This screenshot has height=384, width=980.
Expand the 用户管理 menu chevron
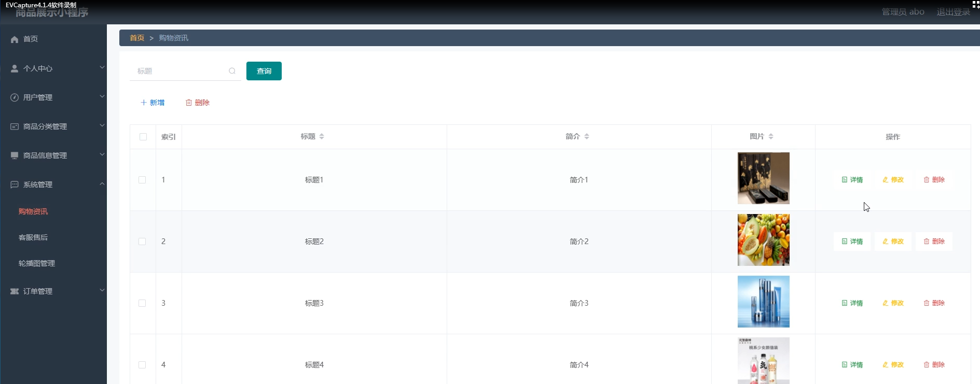[x=102, y=96]
